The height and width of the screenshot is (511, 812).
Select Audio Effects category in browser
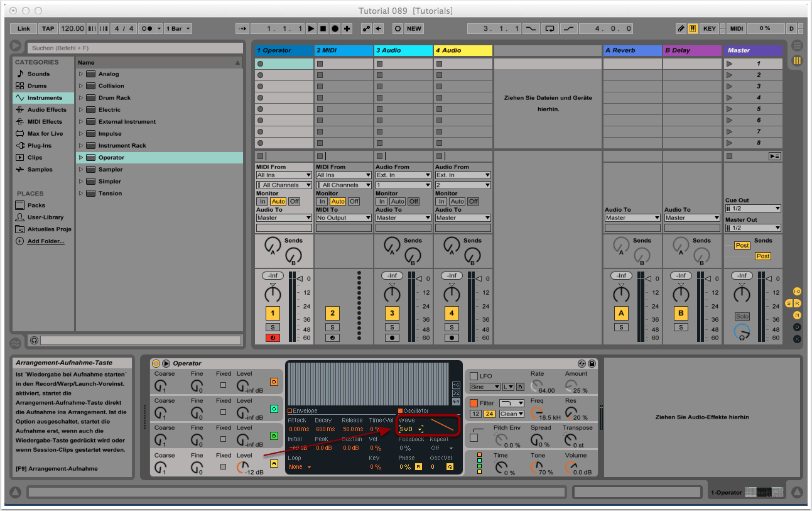[x=46, y=110]
